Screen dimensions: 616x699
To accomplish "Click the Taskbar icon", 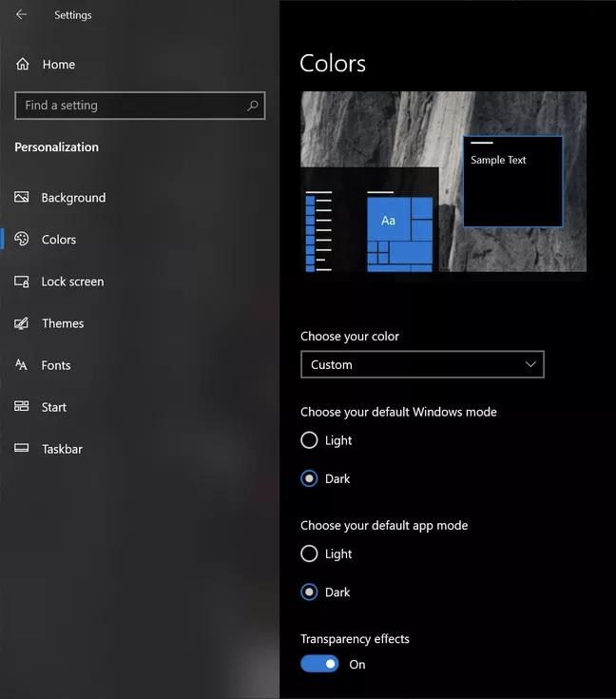I will pyautogui.click(x=22, y=448).
